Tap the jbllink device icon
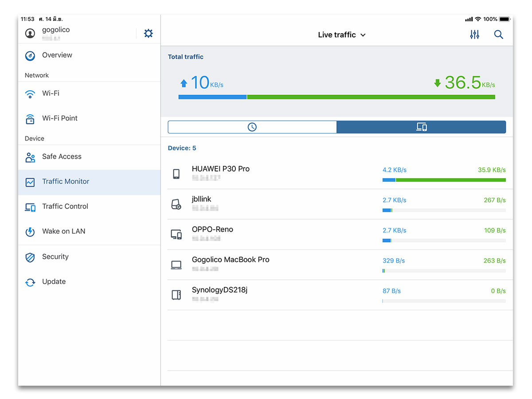Screen dimensions: 532x399 176,204
